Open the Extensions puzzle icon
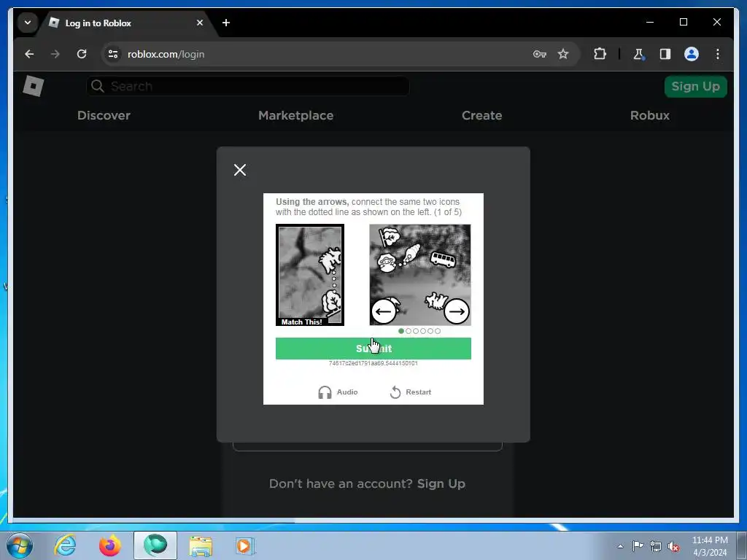This screenshot has height=560, width=747. click(x=600, y=54)
